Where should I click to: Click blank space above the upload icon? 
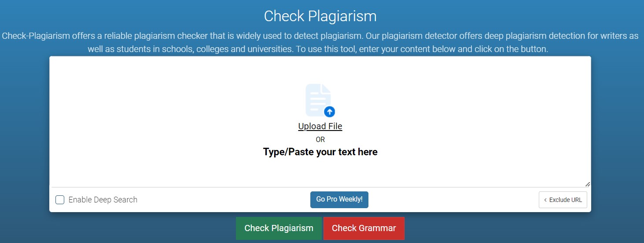click(320, 71)
